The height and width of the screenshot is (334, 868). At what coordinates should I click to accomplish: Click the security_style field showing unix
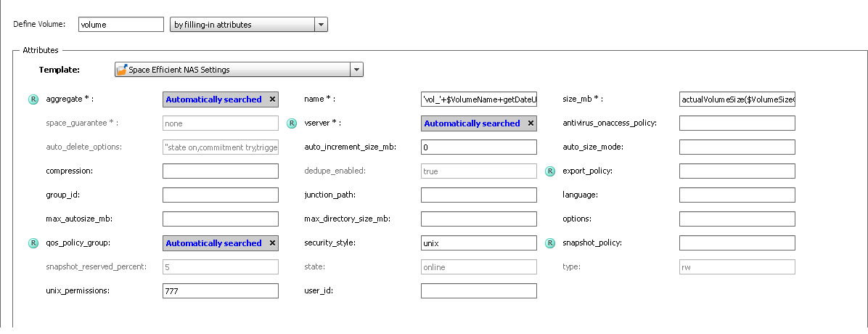click(x=479, y=243)
